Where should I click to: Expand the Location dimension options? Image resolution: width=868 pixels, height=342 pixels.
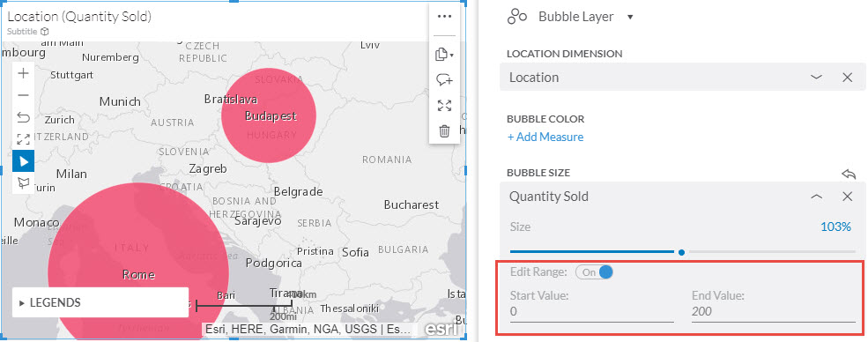point(817,78)
